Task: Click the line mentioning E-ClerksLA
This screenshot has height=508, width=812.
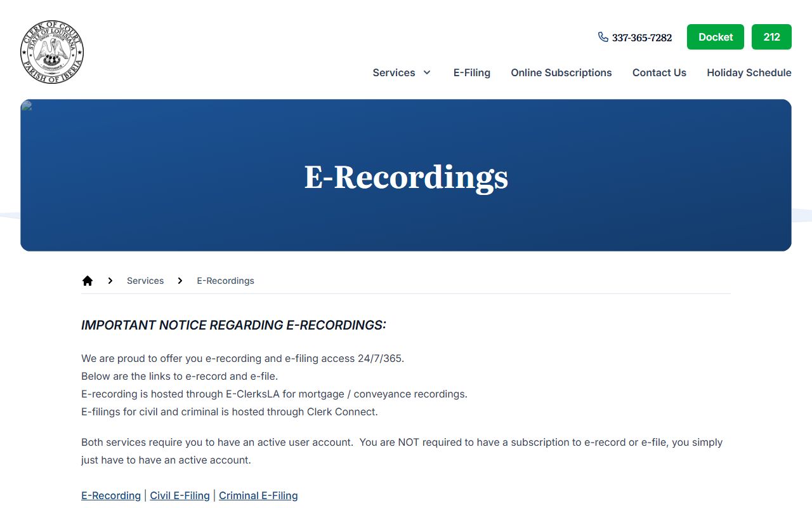Action: point(274,394)
